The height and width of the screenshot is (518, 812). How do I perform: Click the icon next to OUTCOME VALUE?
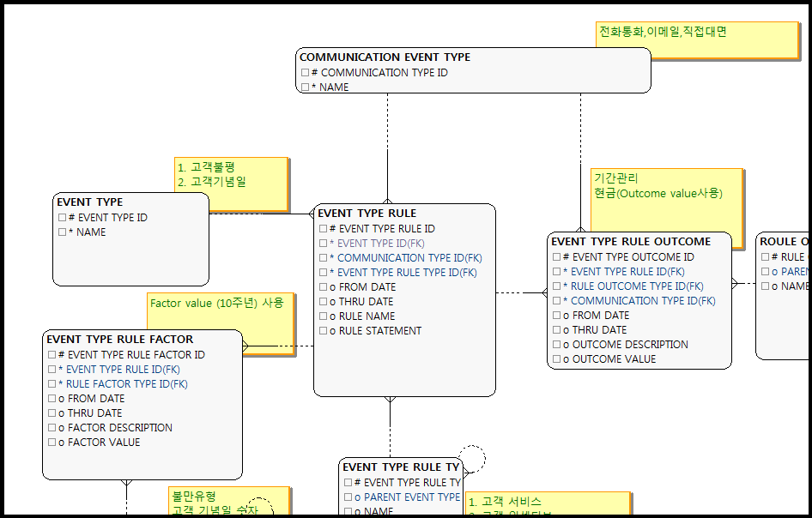[x=556, y=359]
